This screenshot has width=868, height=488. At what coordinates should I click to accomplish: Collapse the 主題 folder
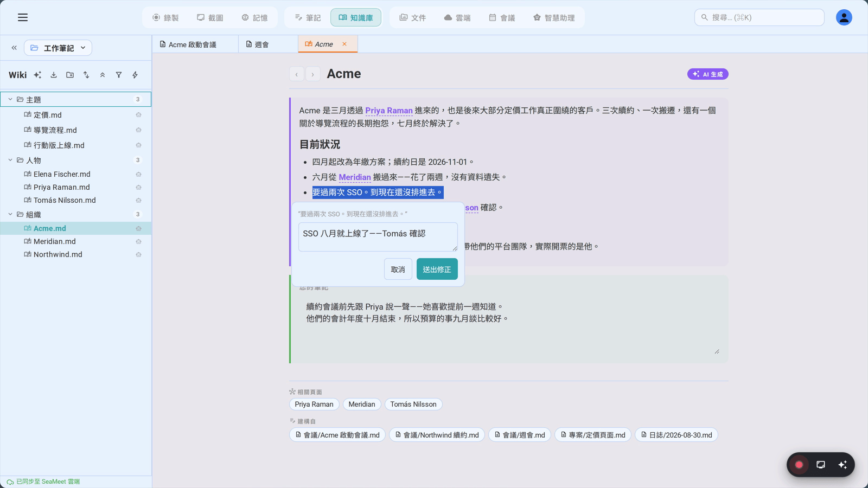[x=10, y=99]
